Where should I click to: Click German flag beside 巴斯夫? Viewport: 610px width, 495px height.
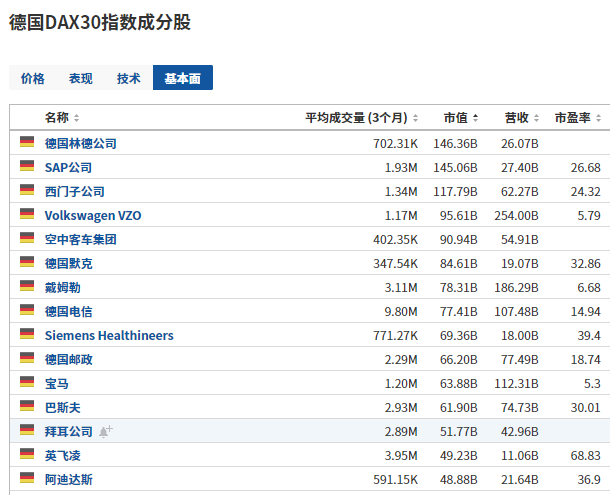tap(27, 405)
